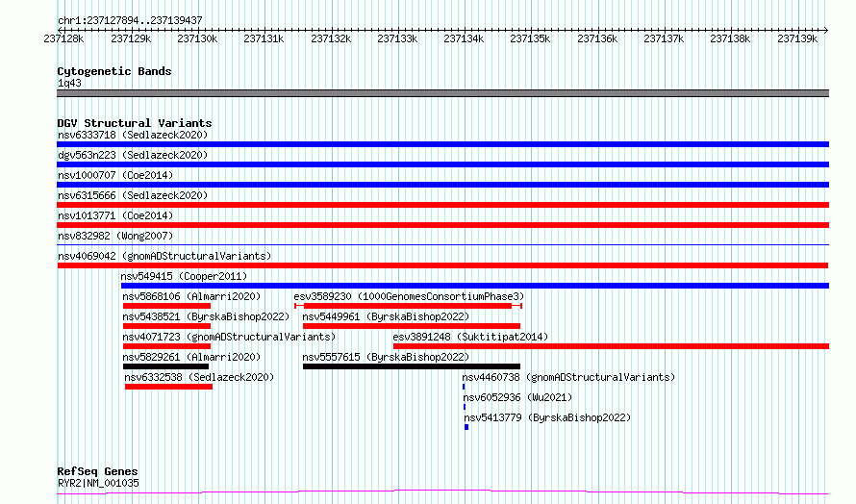Viewport: 856px width, 504px height.
Task: Click the blue bar for dgv563n223
Action: 442,164
